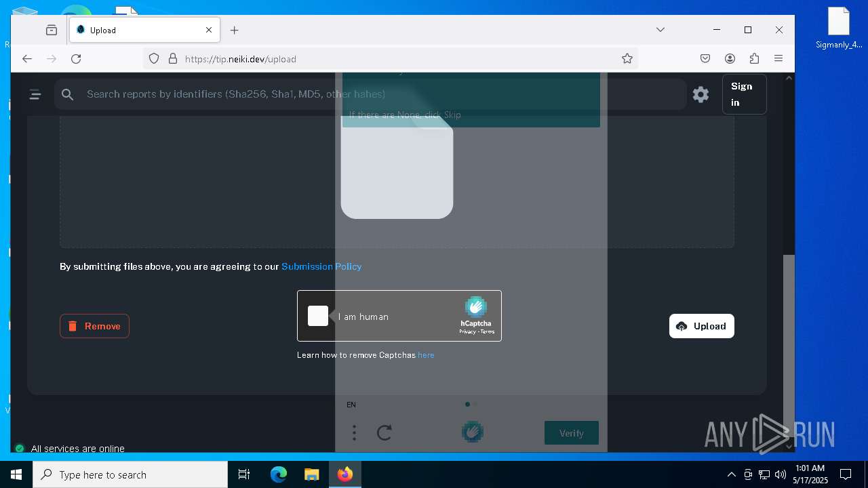Remove the selected file
The image size is (868, 488).
click(x=94, y=326)
